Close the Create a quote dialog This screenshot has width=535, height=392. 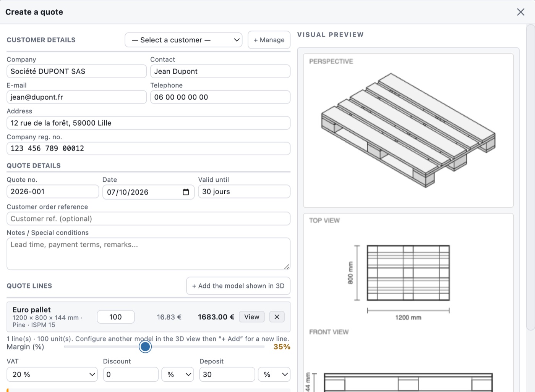[x=520, y=12]
